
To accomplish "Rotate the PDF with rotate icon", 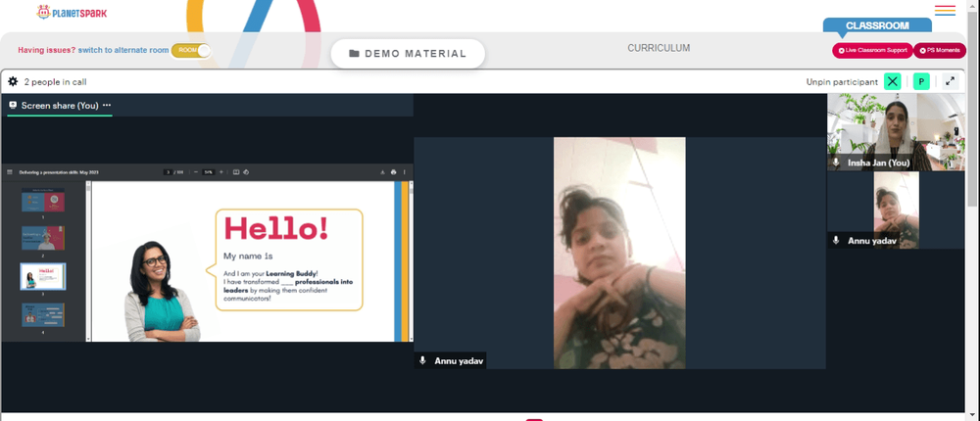I will [x=246, y=172].
